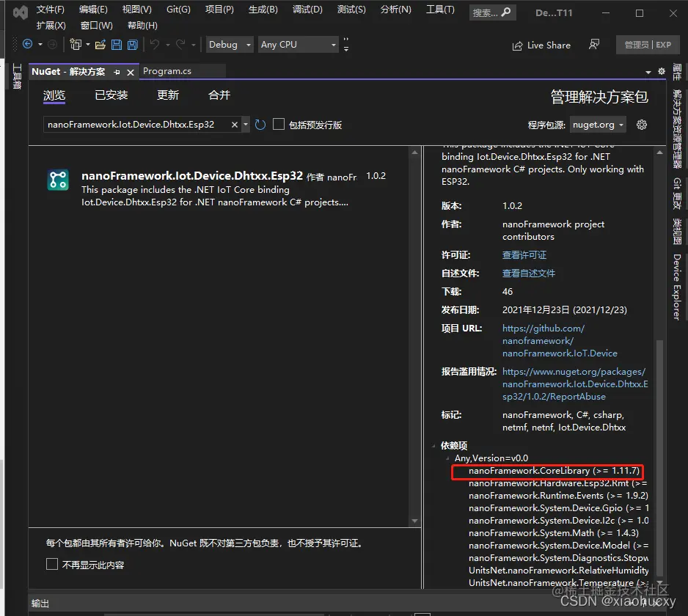The height and width of the screenshot is (616, 688).
Task: Click the Visual Studio logo icon
Action: 21,12
